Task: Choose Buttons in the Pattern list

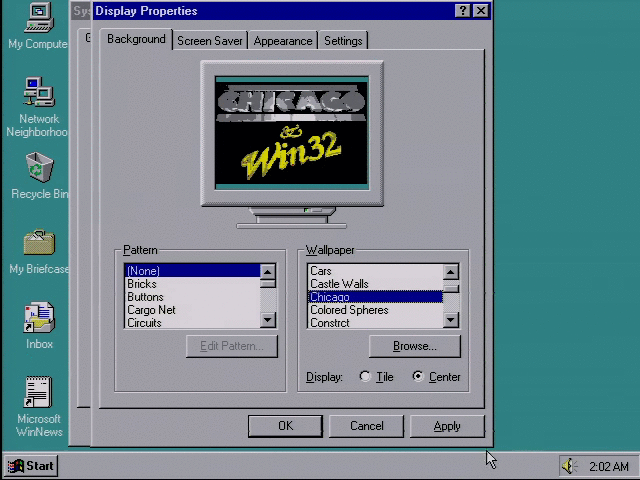Action: (x=192, y=297)
